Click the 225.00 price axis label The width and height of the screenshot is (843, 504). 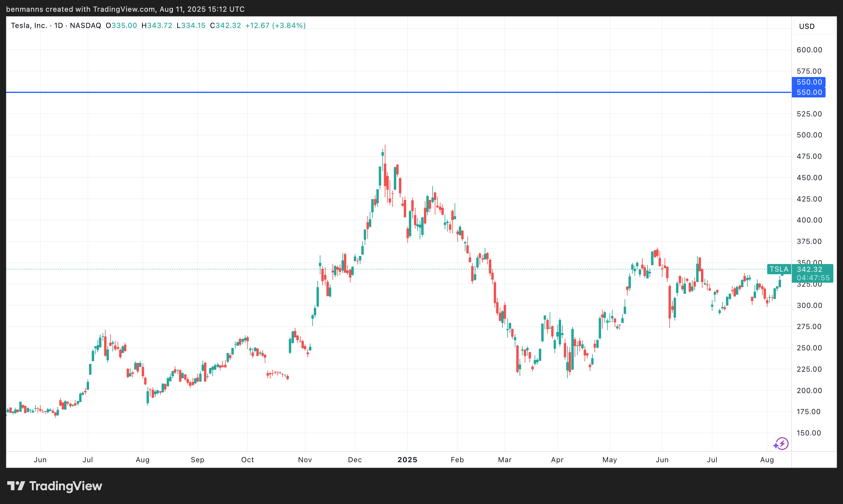(809, 369)
